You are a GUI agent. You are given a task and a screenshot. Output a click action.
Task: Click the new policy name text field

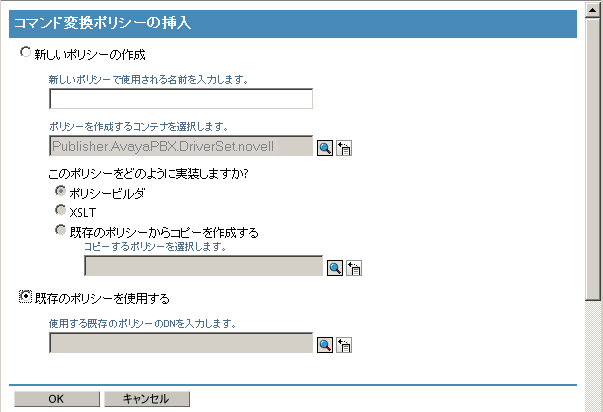(180, 99)
